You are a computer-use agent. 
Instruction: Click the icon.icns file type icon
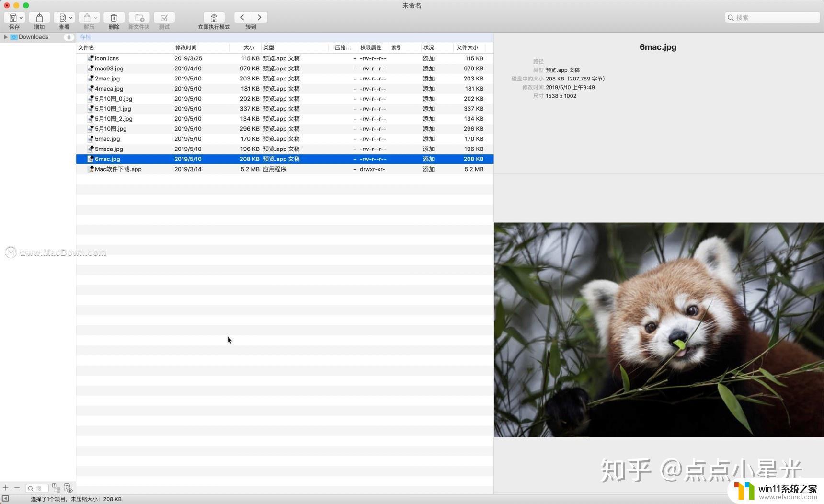91,58
